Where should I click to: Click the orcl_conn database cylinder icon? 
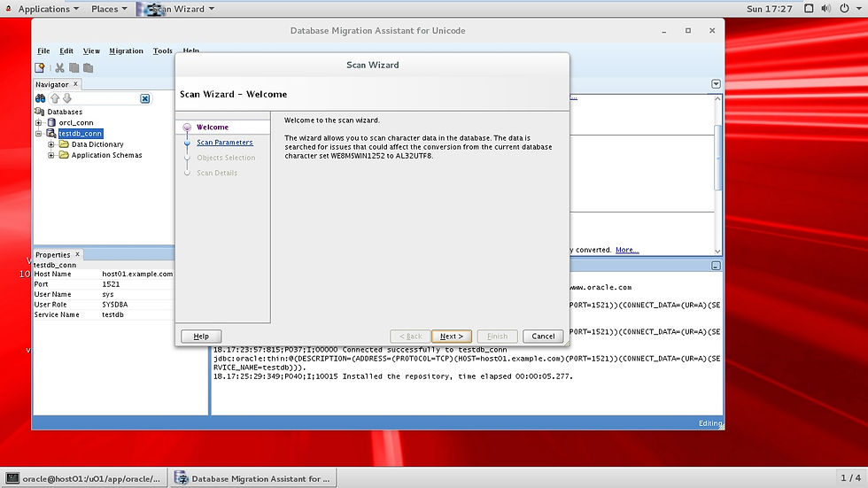51,122
